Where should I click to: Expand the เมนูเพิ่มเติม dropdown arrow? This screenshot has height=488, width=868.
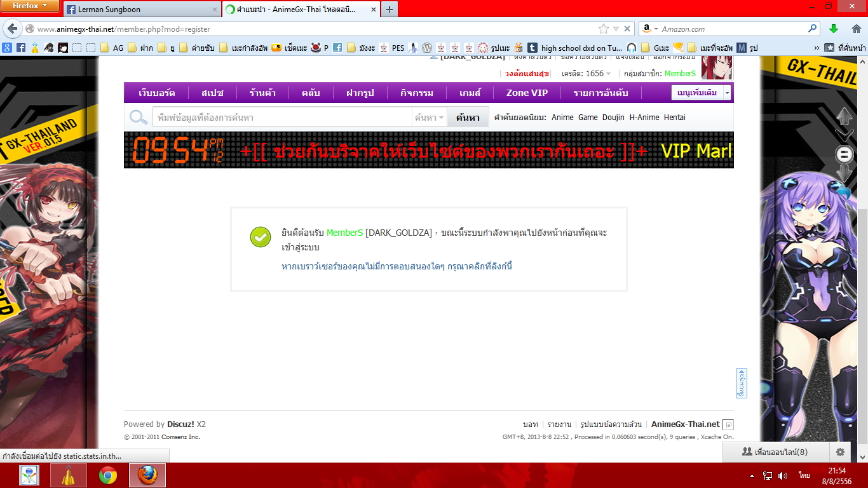pos(727,93)
